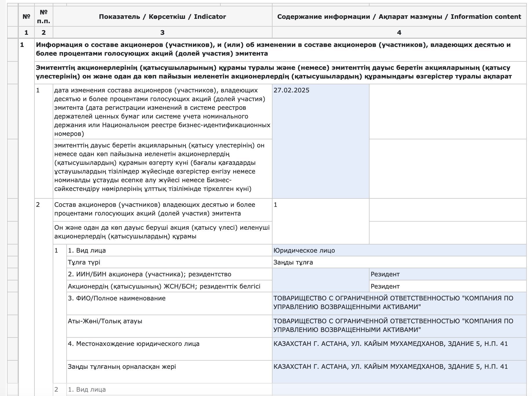Click address field beside 'Местонахождение юридического лица'
The height and width of the screenshot is (396, 532).
399,348
